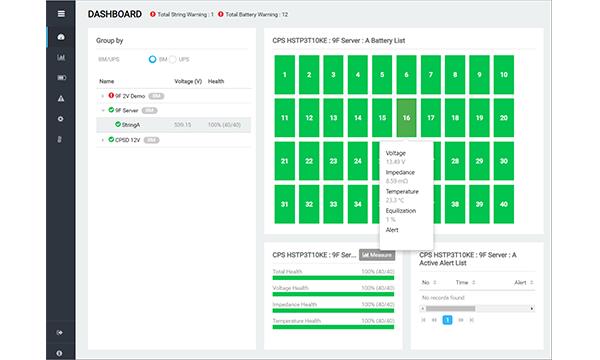The image size is (600, 360).
Task: Select battery cell 5
Action: (x=382, y=75)
